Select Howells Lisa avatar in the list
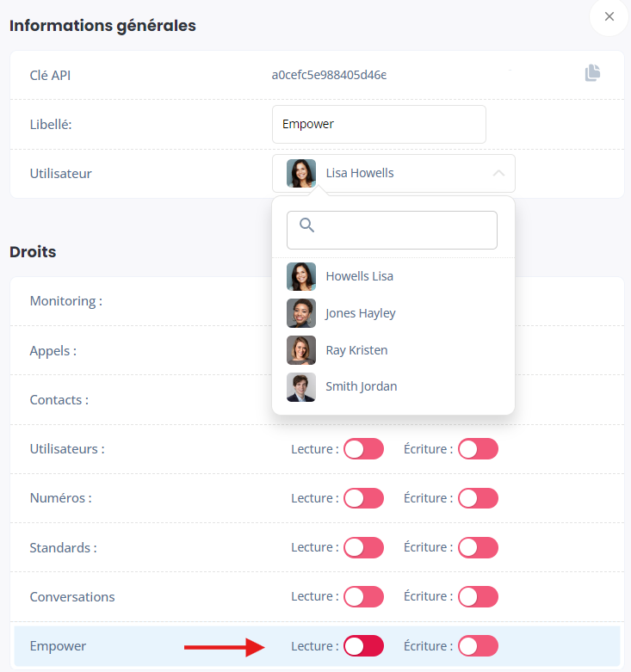Image resolution: width=631 pixels, height=672 pixels. click(x=301, y=276)
